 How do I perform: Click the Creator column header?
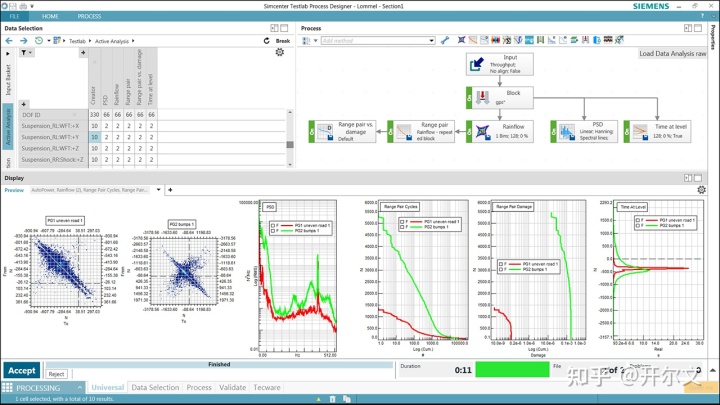[94, 78]
